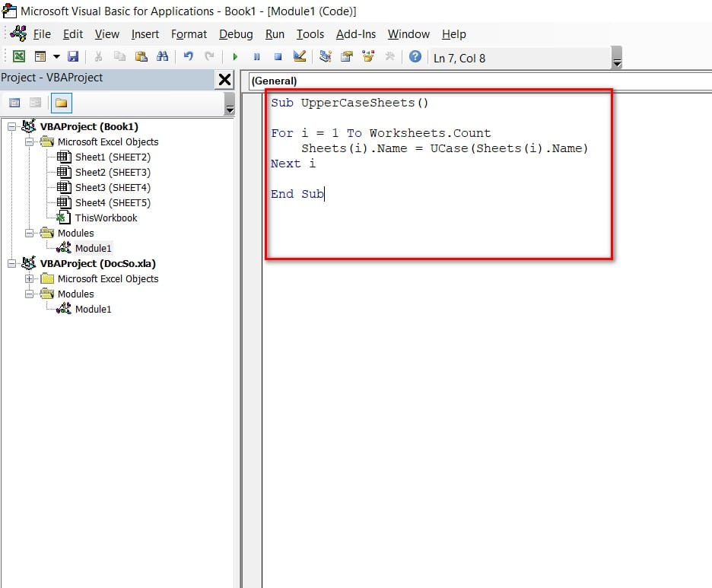
Task: Select Sheet1 (SHEET2) in the project tree
Action: point(113,157)
